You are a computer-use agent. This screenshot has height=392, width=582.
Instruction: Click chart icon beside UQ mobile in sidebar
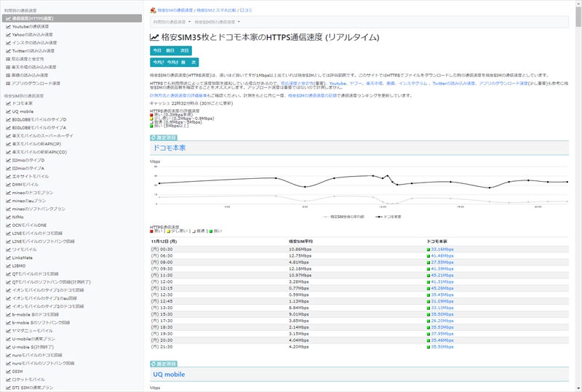click(x=8, y=112)
